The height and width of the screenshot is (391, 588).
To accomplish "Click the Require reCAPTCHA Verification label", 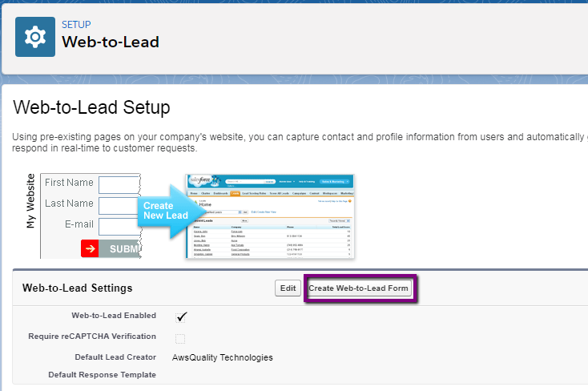I will click(92, 337).
